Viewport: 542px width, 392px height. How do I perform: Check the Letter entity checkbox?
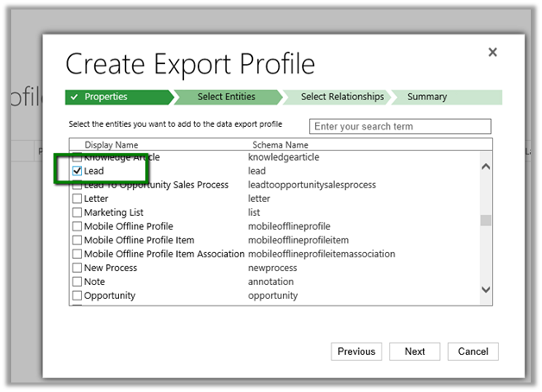(x=78, y=199)
